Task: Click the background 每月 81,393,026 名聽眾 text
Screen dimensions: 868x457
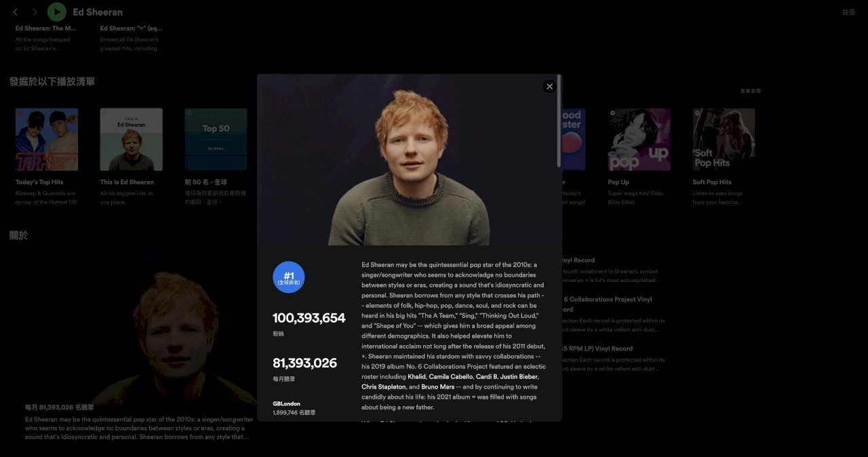Action: coord(59,408)
